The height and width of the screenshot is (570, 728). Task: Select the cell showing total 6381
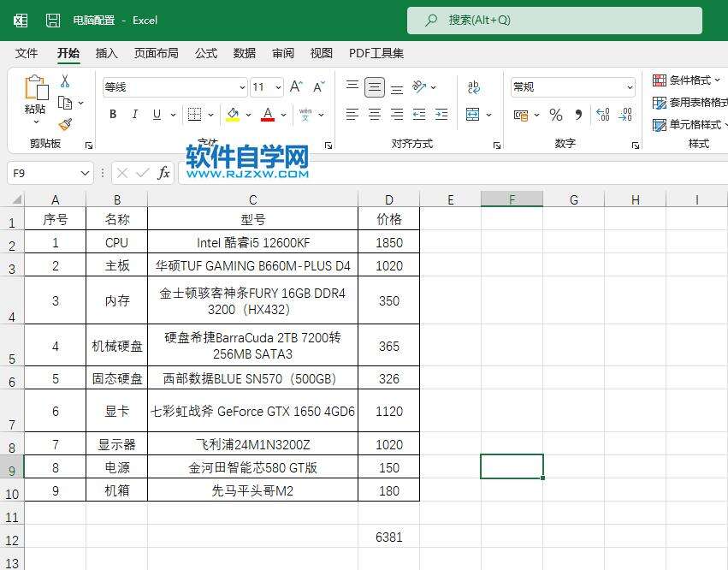(388, 537)
